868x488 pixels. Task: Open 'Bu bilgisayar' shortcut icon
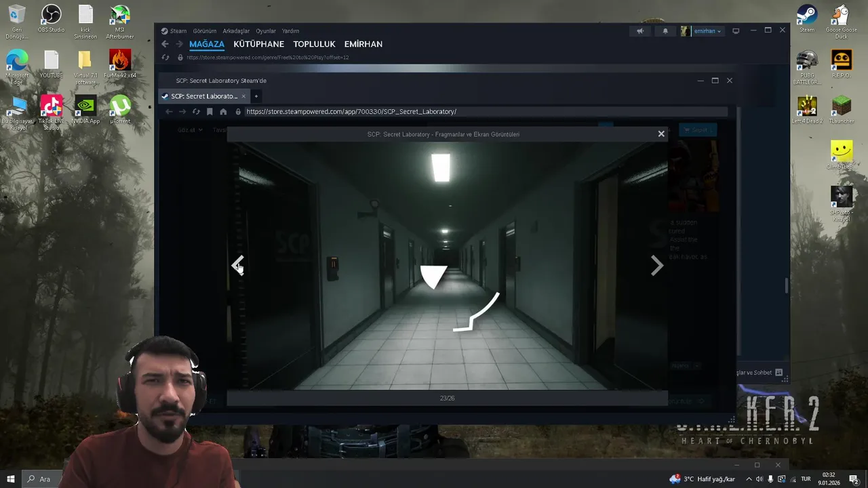[x=16, y=113]
